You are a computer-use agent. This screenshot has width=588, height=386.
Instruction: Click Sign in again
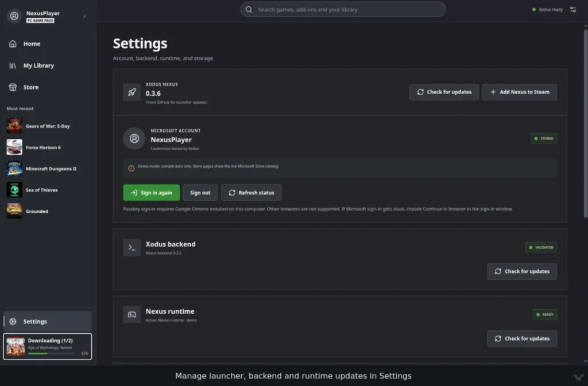pyautogui.click(x=152, y=193)
